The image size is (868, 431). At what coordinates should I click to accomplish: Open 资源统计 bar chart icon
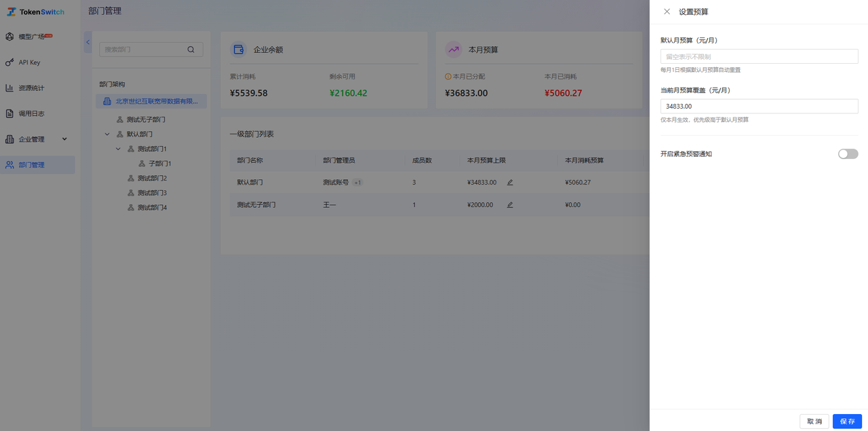tap(9, 88)
